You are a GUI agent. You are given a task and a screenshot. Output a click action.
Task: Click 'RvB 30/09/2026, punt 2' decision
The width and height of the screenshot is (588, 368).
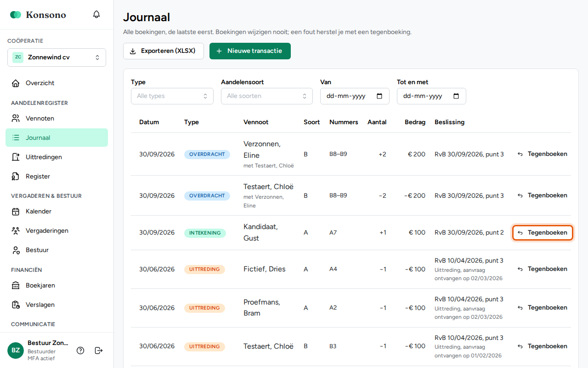469,233
